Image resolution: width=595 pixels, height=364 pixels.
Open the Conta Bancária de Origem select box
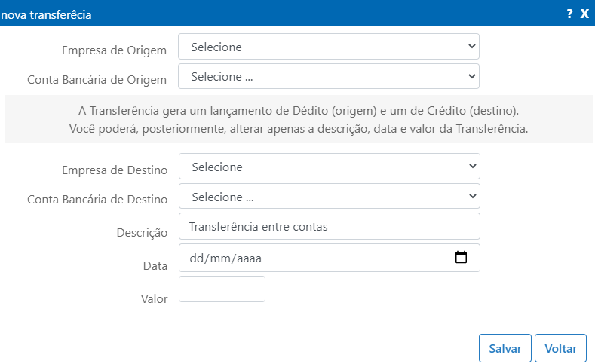click(329, 76)
